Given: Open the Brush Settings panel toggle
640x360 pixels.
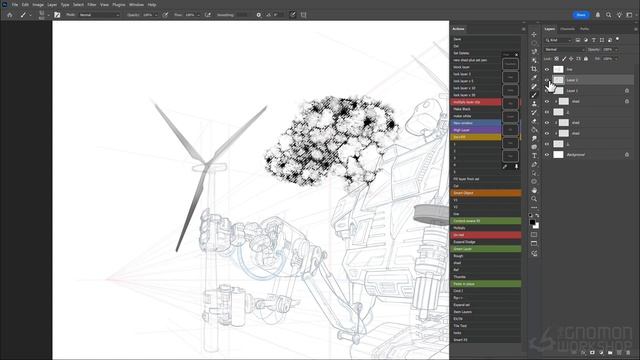Looking at the screenshot, I should pyautogui.click(x=57, y=15).
